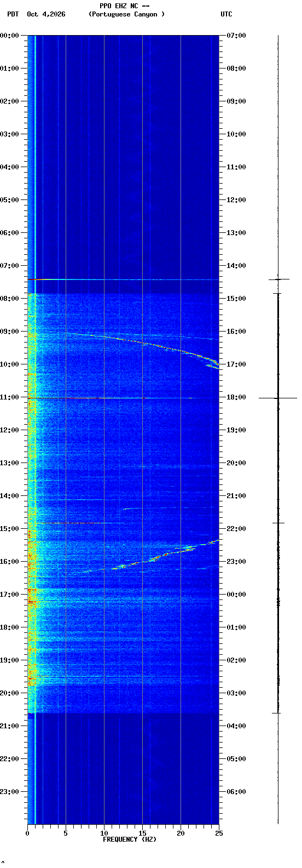This screenshot has width=302, height=868.
Task: Click the '25' frequency axis tick label
Action: pos(219,833)
